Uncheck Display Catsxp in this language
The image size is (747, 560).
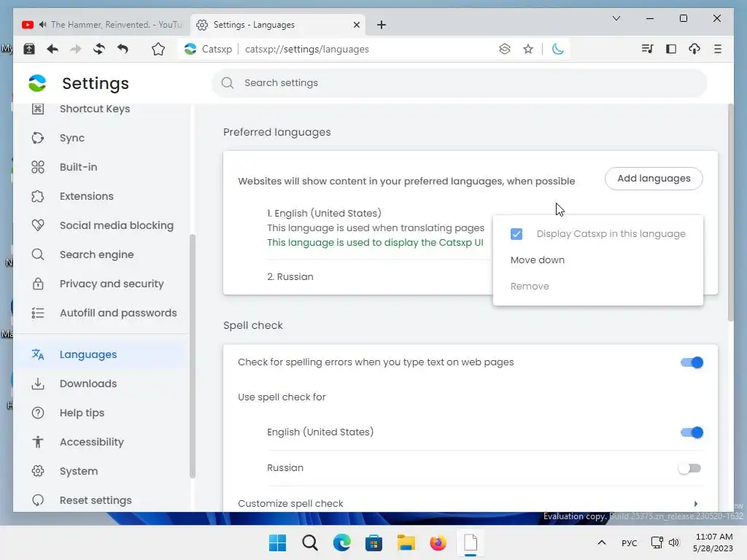pos(516,234)
